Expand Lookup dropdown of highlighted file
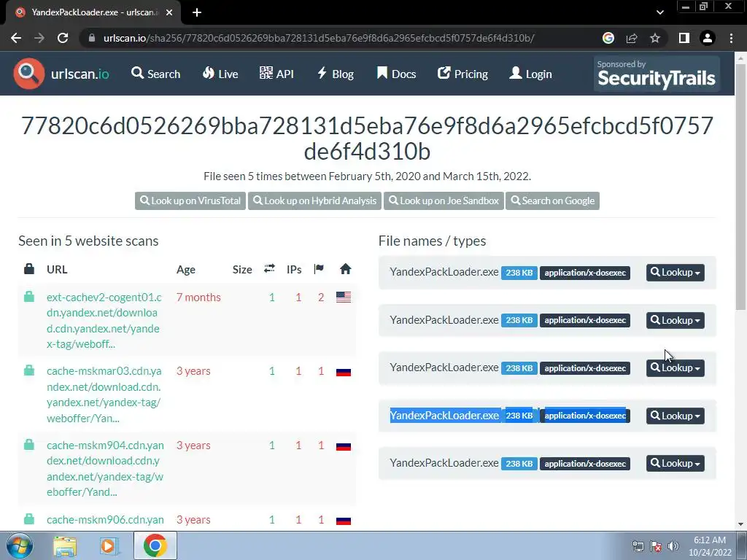The width and height of the screenshot is (747, 560). [x=675, y=416]
